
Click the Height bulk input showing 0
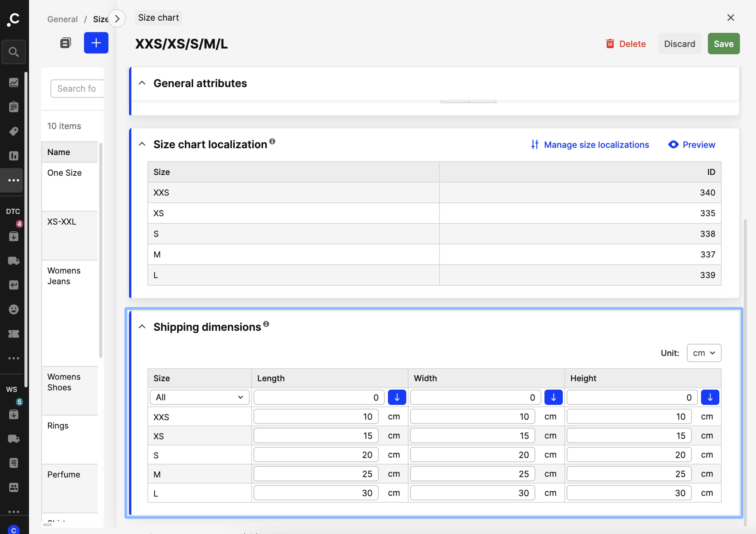pyautogui.click(x=632, y=397)
